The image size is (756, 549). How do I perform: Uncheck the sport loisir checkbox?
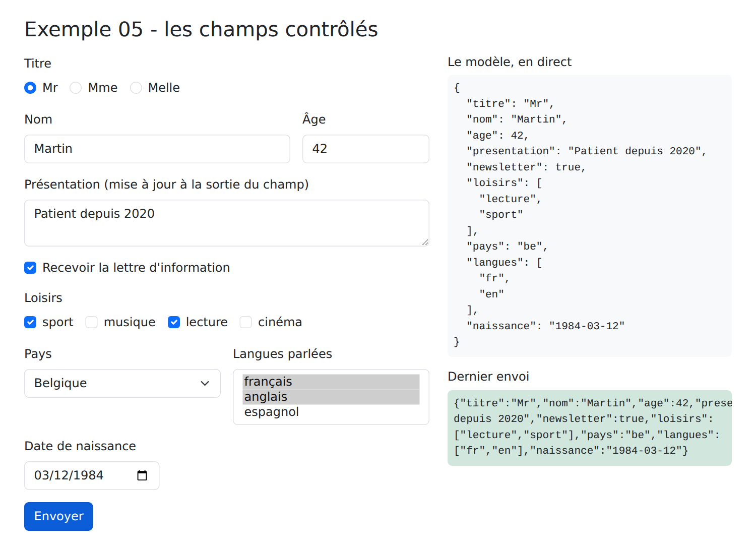coord(30,322)
